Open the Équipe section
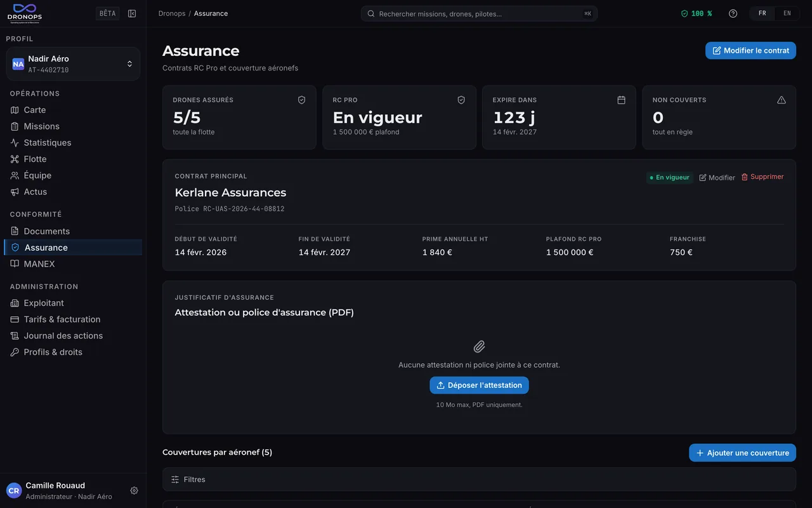The image size is (812, 508). click(x=73, y=175)
